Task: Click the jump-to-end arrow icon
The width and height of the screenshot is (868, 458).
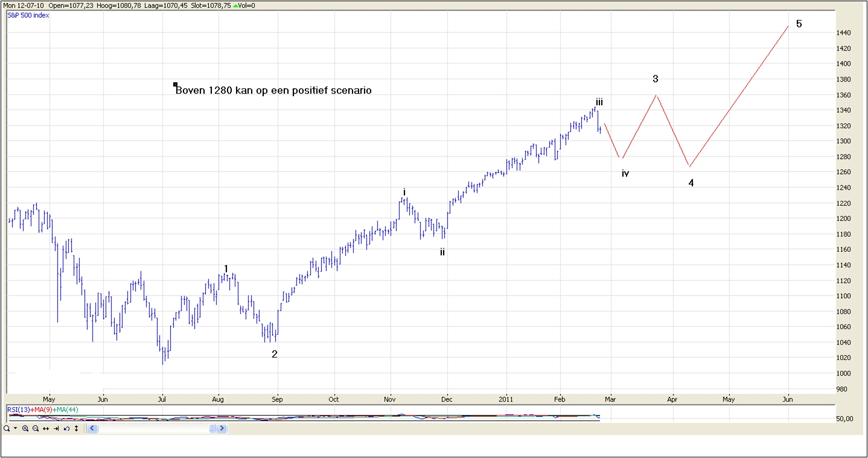Action: point(56,428)
